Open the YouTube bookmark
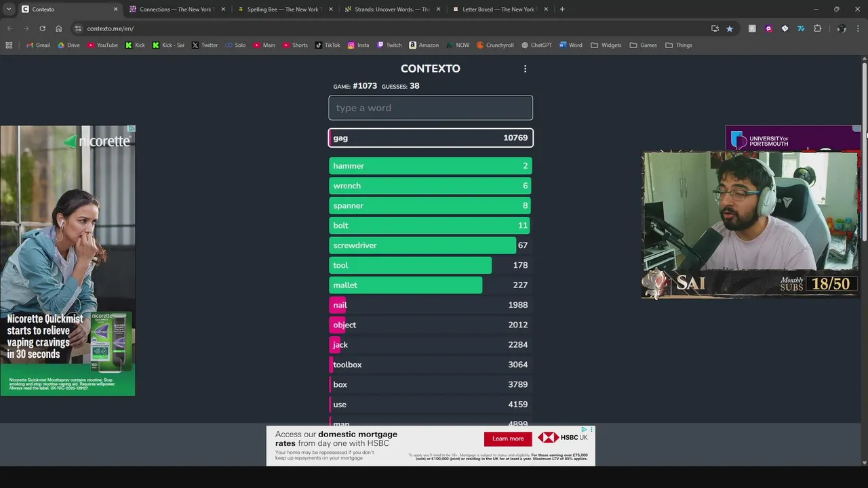 (x=102, y=45)
